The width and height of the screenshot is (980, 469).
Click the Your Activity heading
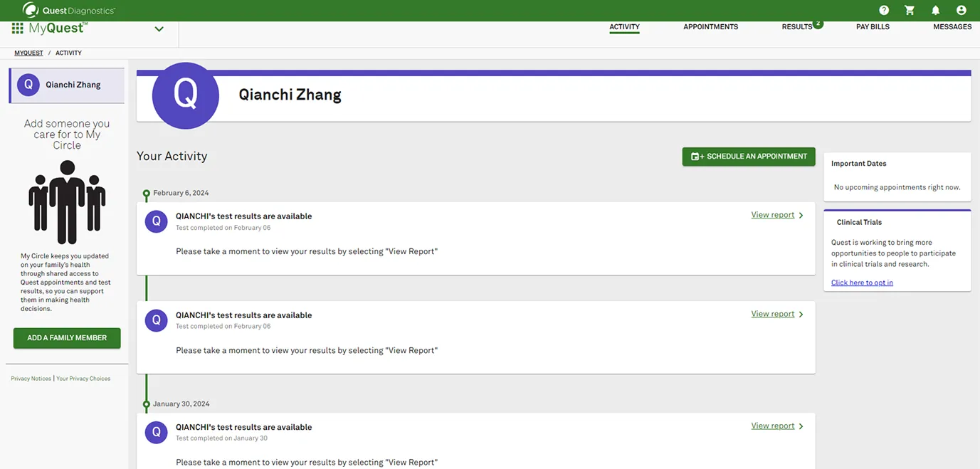[172, 156]
